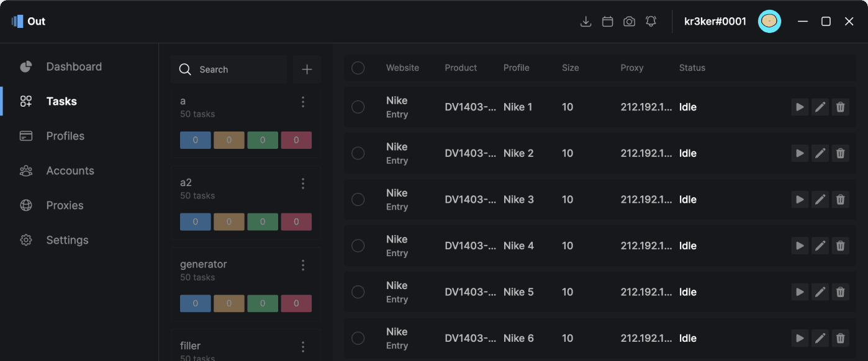The image size is (868, 361).
Task: Click the Status column header
Action: 692,68
